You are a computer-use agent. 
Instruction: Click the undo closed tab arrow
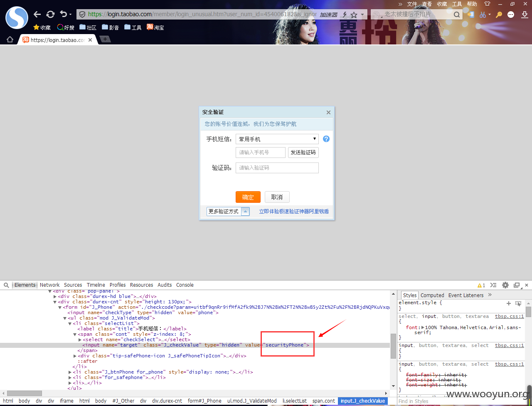(x=63, y=15)
